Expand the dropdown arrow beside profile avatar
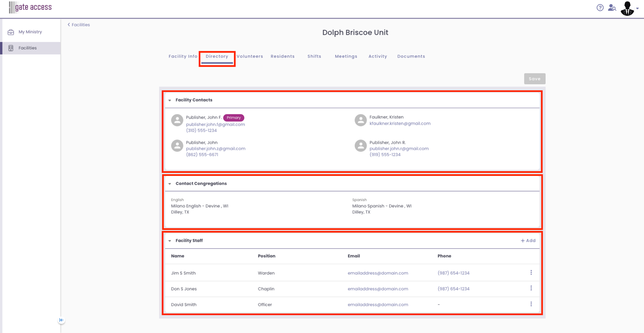The width and height of the screenshot is (644, 333). tap(637, 9)
